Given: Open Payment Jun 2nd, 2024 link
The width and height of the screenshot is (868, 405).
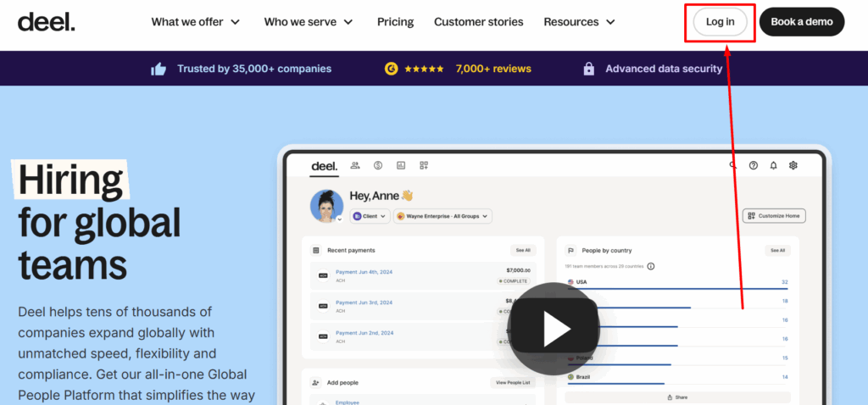Looking at the screenshot, I should (364, 333).
